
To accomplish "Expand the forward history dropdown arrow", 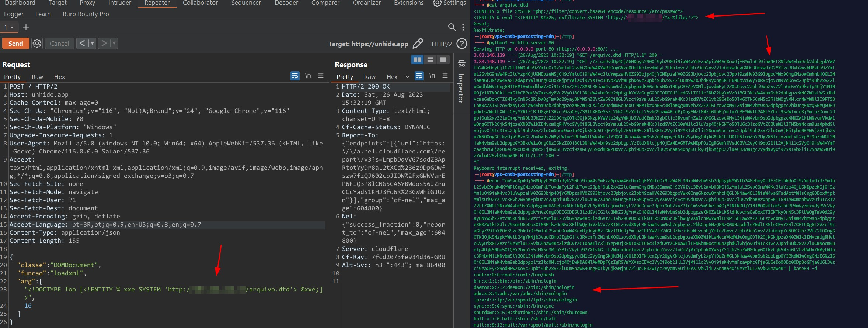I will tap(114, 44).
